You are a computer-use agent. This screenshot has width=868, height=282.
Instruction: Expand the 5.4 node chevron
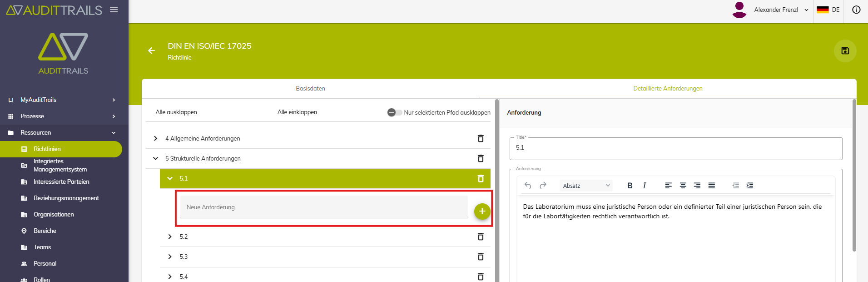(170, 277)
